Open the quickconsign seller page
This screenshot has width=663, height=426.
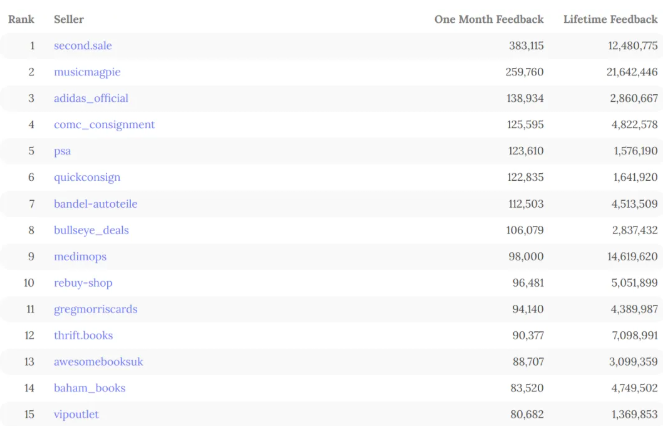tap(87, 178)
